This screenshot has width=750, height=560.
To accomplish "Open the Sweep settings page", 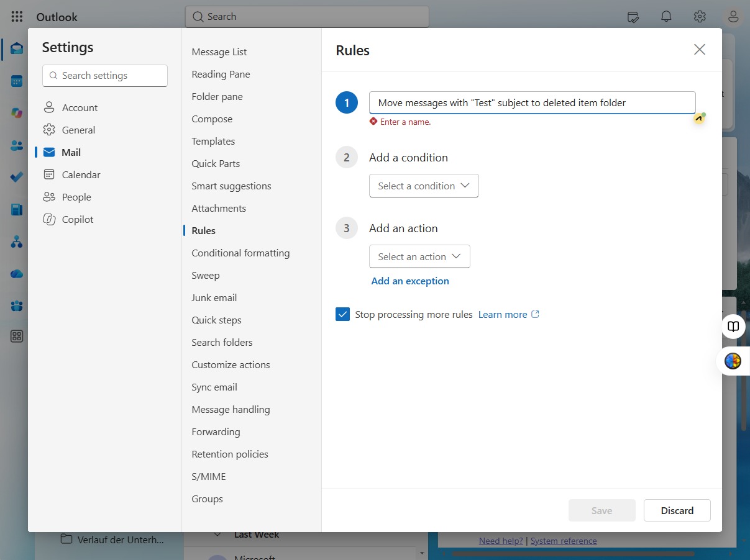I will pyautogui.click(x=206, y=276).
